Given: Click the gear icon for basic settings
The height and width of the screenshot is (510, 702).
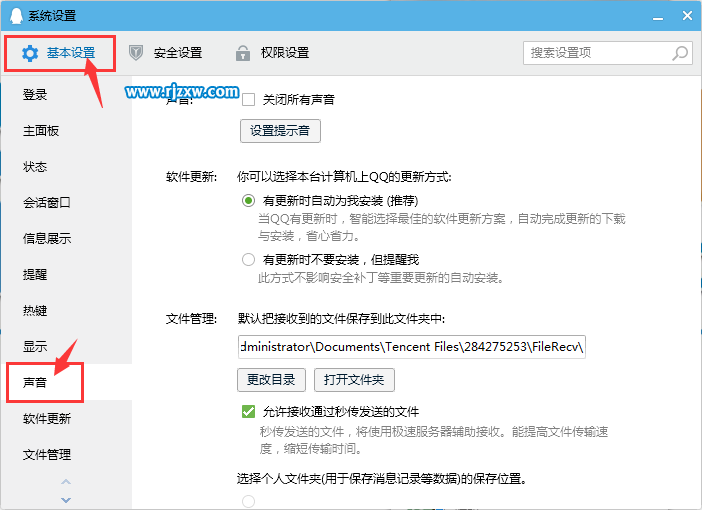Looking at the screenshot, I should click(x=30, y=53).
